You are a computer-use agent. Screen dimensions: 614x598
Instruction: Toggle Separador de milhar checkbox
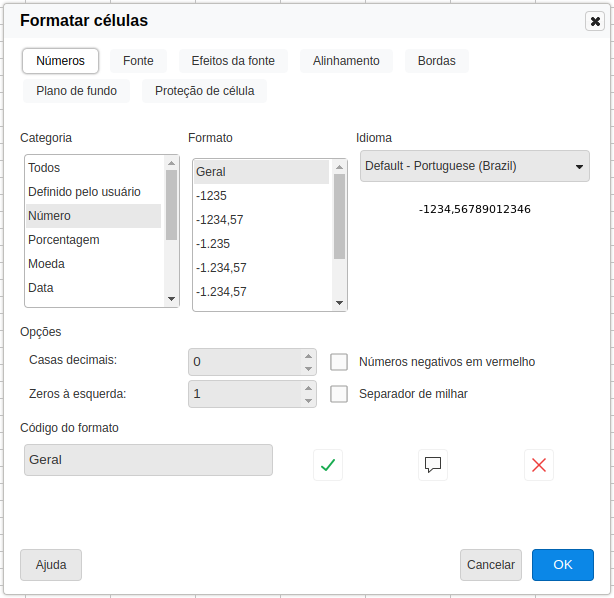(339, 394)
